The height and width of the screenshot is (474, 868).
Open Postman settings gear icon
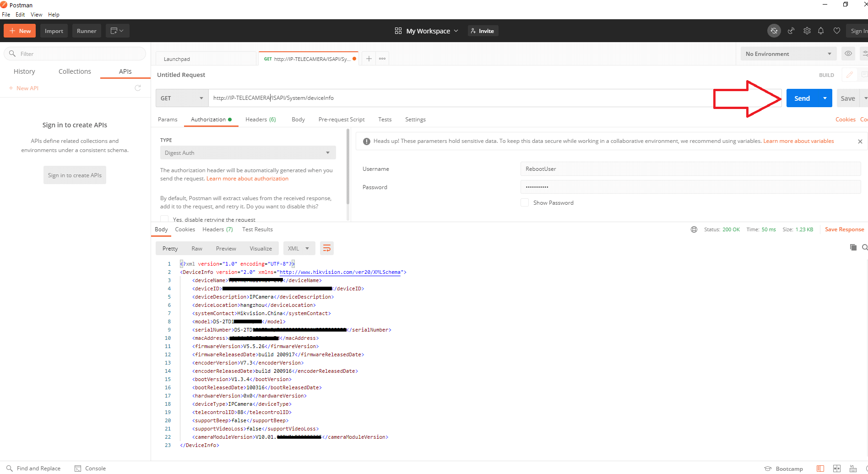point(807,31)
